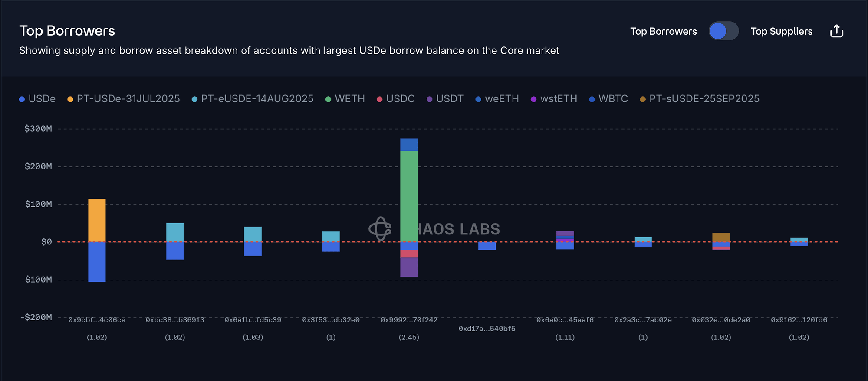The width and height of the screenshot is (868, 381).
Task: Click the USDT legend dot
Action: pyautogui.click(x=430, y=99)
